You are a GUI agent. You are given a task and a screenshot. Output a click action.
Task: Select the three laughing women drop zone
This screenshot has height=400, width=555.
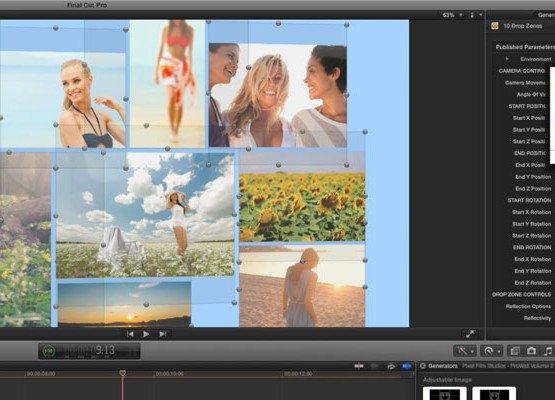pos(278,95)
